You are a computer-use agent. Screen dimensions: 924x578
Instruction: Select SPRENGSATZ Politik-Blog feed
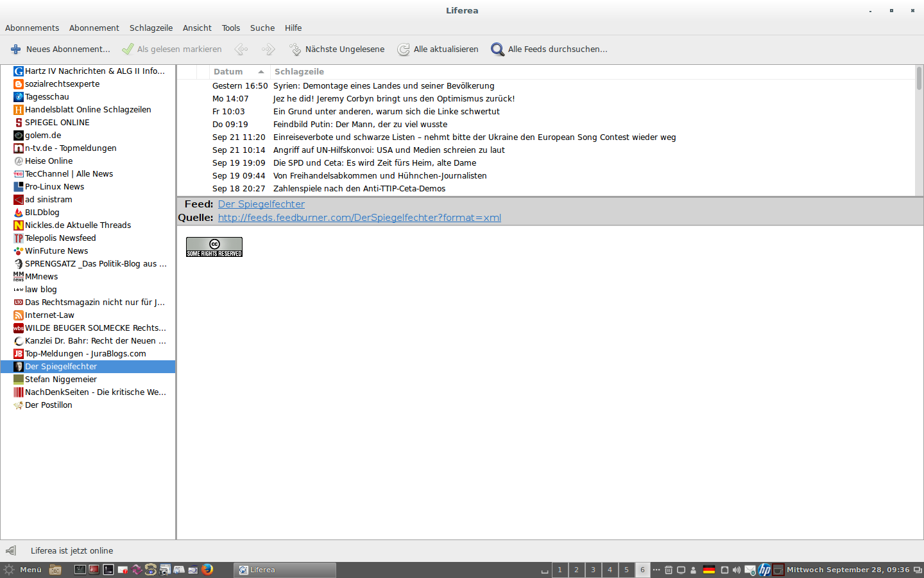pyautogui.click(x=88, y=264)
